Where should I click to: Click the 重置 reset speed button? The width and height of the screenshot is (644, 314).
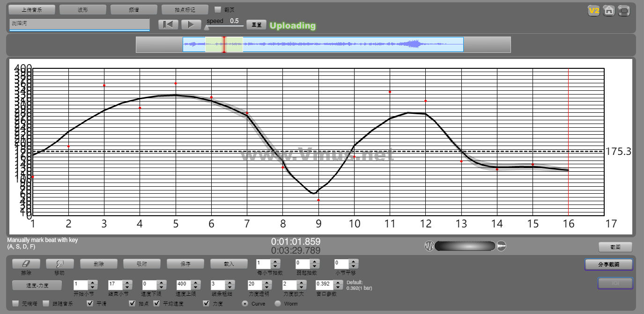click(x=256, y=24)
